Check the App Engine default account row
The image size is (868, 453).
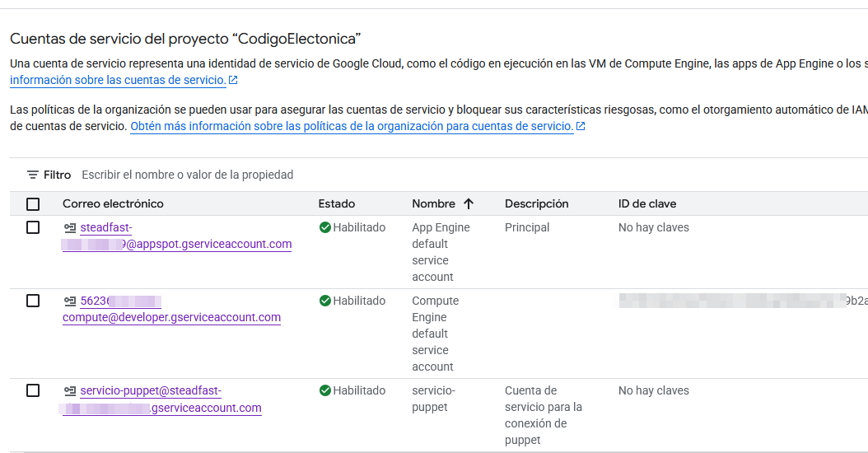[x=33, y=227]
